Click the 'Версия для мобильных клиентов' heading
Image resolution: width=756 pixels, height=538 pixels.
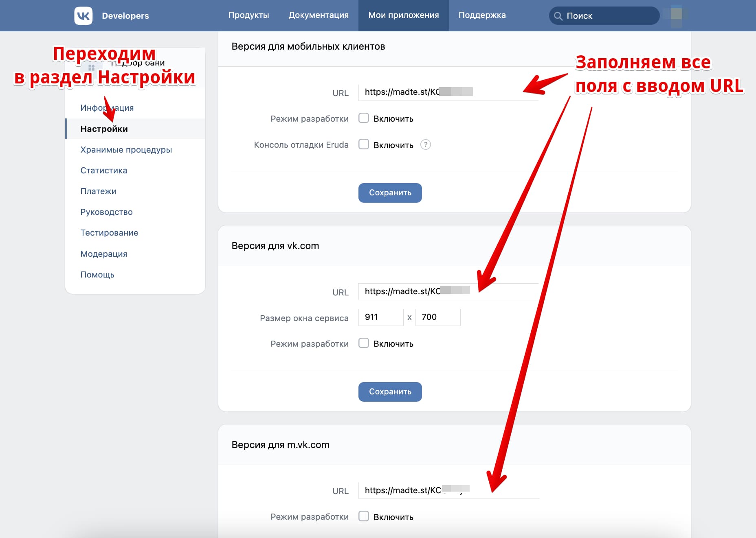click(x=308, y=46)
